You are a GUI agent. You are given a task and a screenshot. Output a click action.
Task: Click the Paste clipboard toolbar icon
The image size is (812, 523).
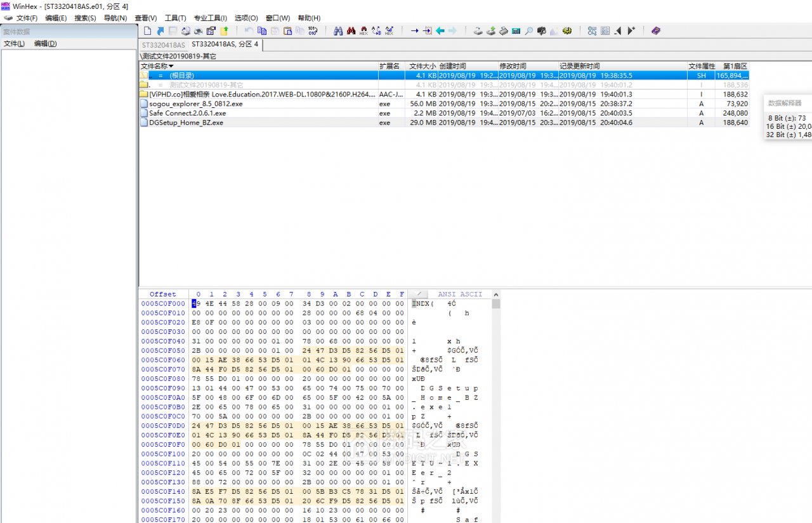pos(287,30)
